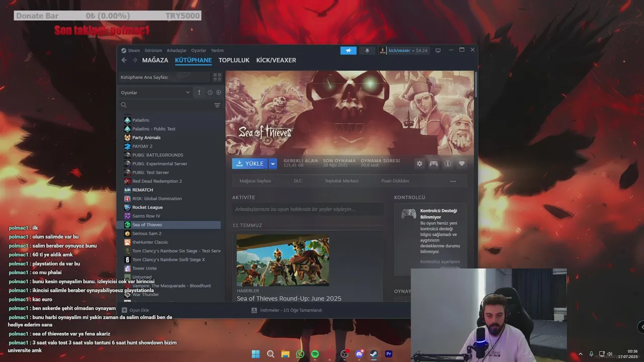Open the Windows Start button
644x362 pixels.
click(256, 354)
